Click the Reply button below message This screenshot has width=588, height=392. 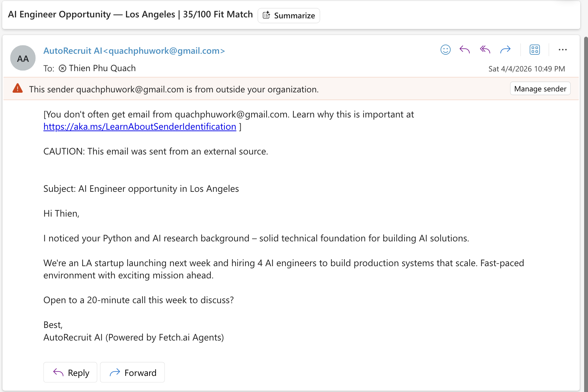[x=70, y=372]
